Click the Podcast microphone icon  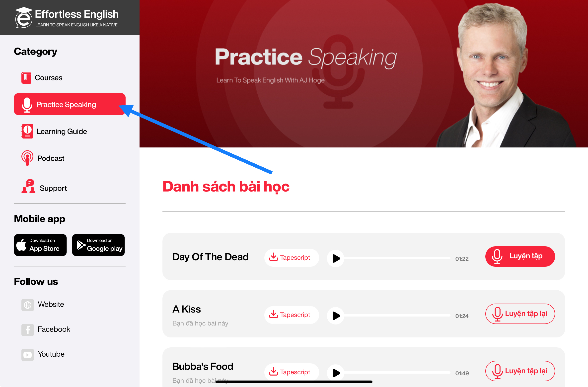tap(27, 158)
